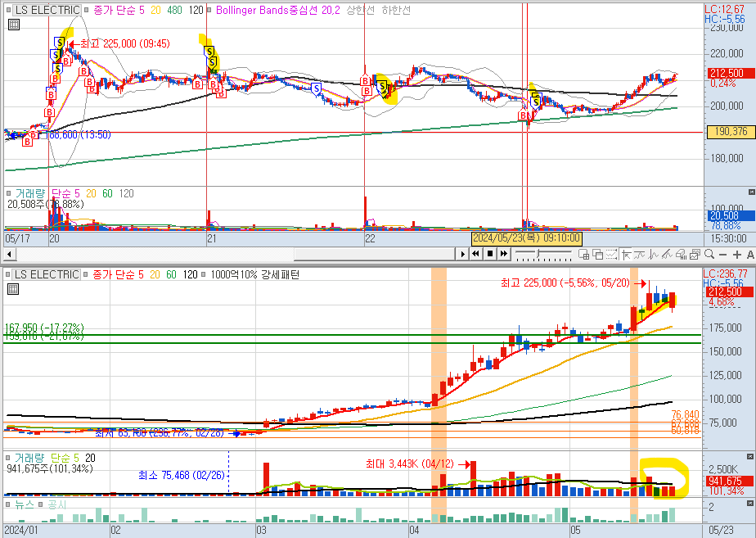Image resolution: width=756 pixels, height=538 pixels.
Task: Click the 20,508 blue volume tag
Action: [731, 215]
